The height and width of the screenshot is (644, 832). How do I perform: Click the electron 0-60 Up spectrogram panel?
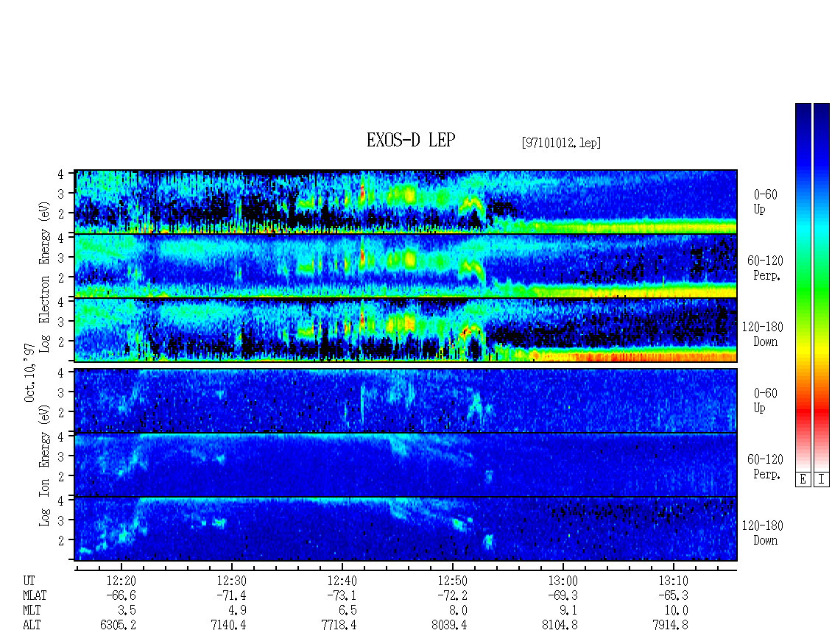point(406,202)
